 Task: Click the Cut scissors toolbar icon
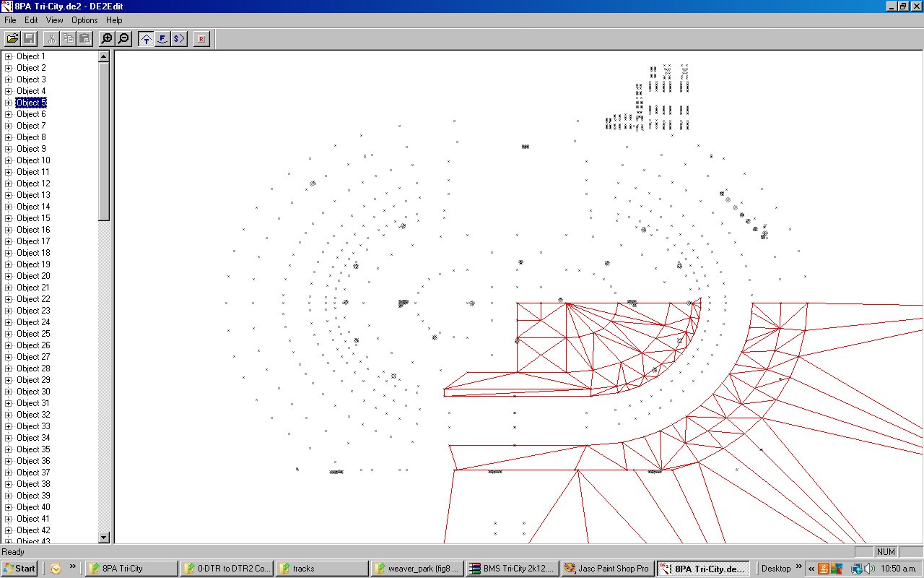[51, 38]
